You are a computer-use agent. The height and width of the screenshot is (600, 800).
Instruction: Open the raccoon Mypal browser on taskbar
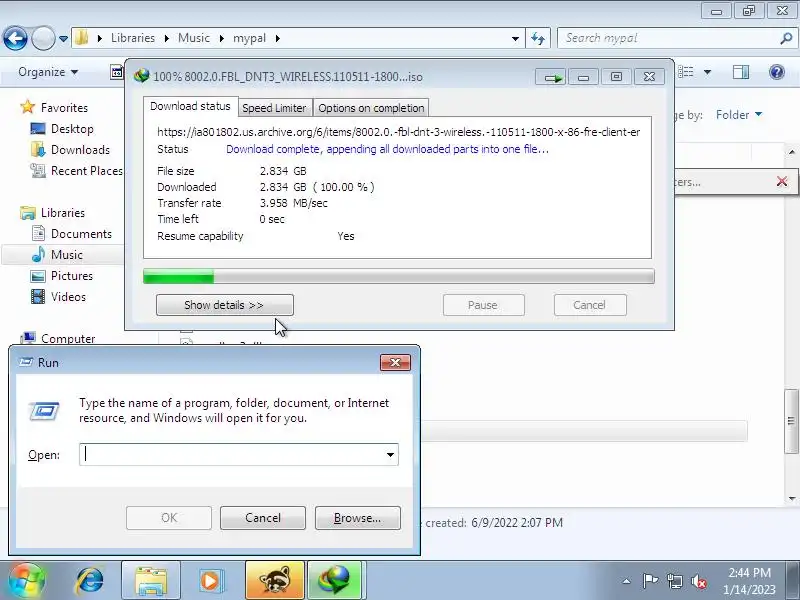coord(274,581)
